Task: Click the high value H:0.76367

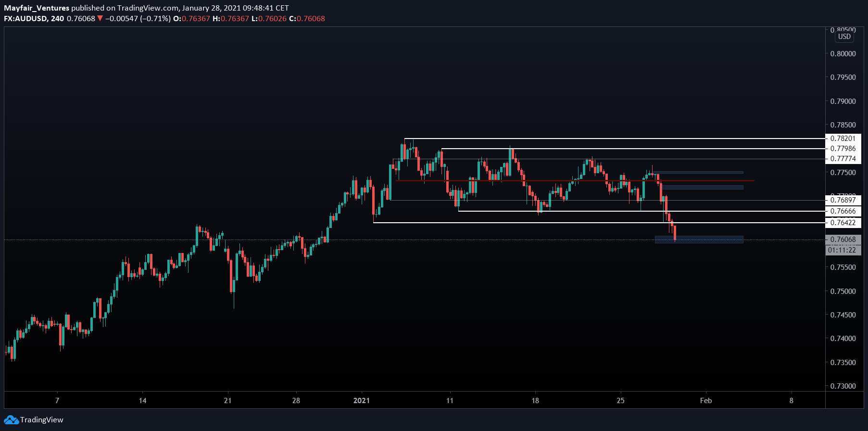Action: (x=231, y=19)
